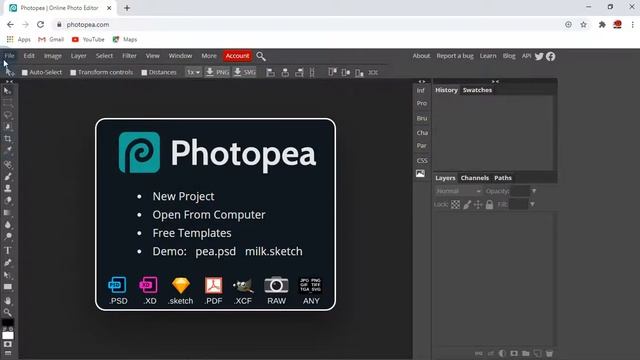
Task: Toggle lock position icon
Action: pyautogui.click(x=478, y=204)
